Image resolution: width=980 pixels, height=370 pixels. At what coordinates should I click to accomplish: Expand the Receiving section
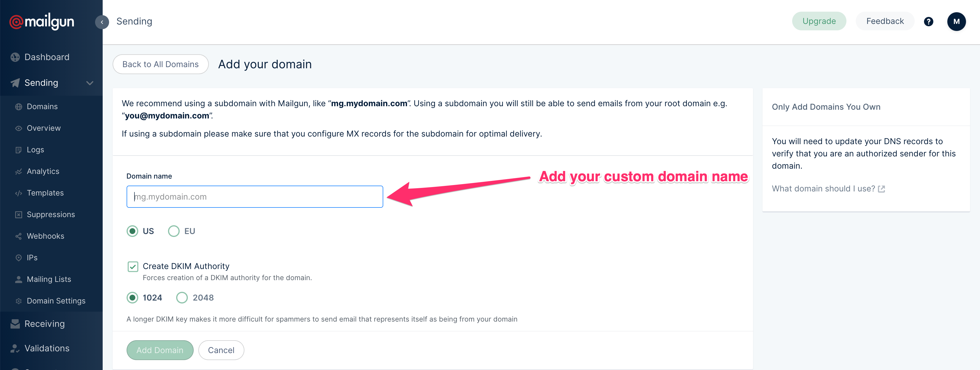[x=45, y=324]
